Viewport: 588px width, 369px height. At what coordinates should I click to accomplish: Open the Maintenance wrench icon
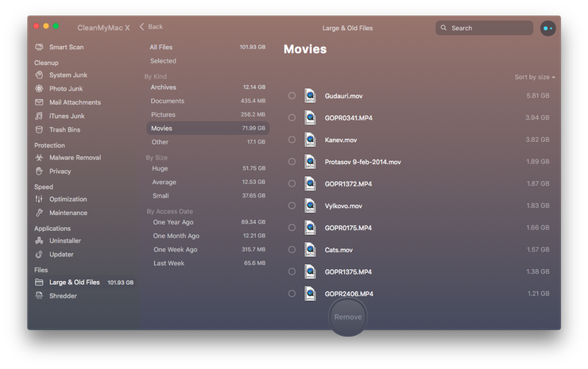click(x=39, y=213)
